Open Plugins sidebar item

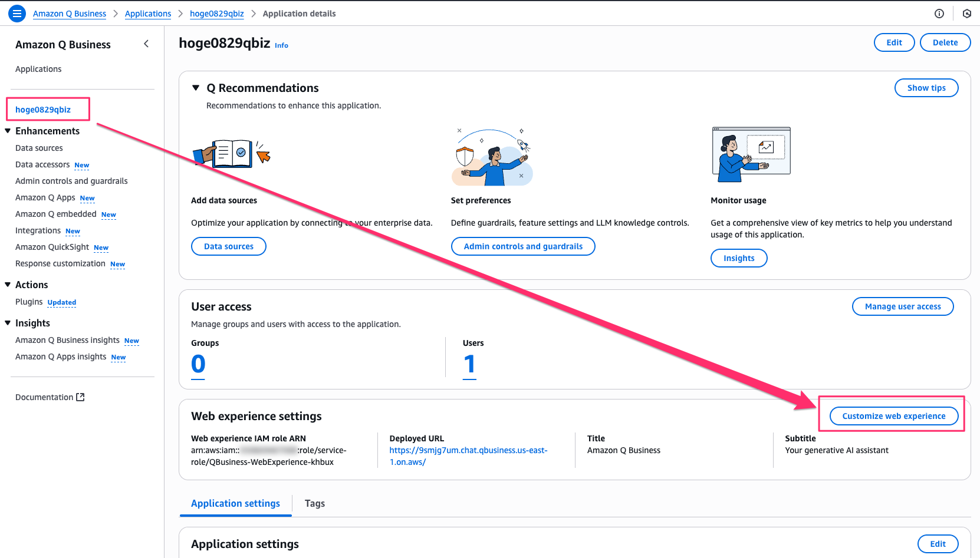point(29,302)
